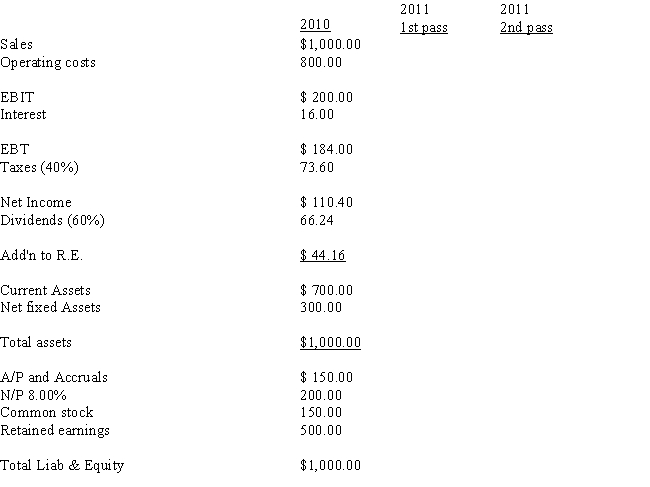This screenshot has width=650, height=487.
Task: Click the Total Liab & Equity value
Action: pyautogui.click(x=330, y=465)
